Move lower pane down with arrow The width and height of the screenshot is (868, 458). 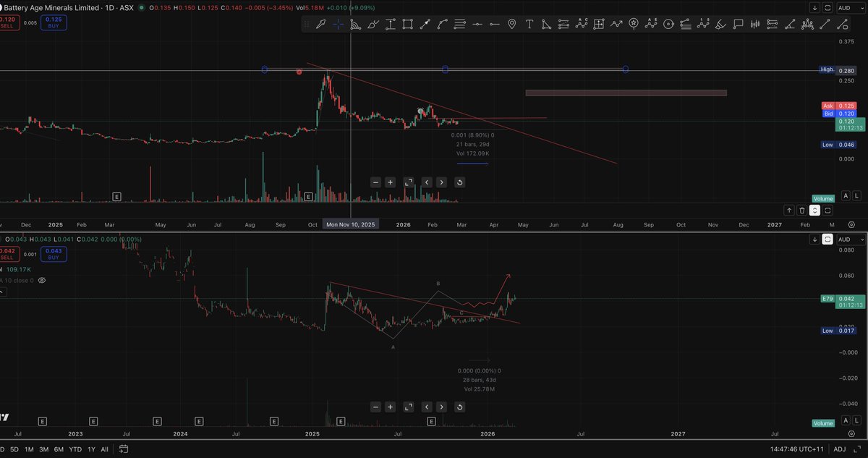coord(815,239)
